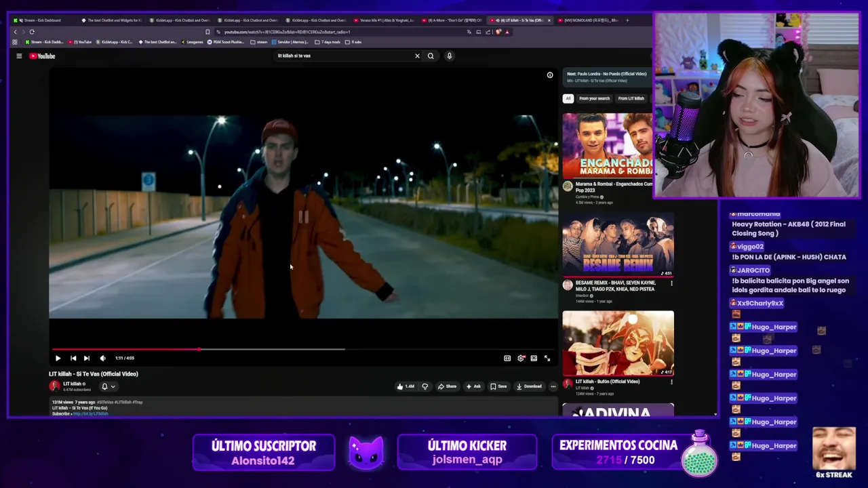Expand notification bell dropdown for LIT killah
868x488 pixels.
point(108,386)
